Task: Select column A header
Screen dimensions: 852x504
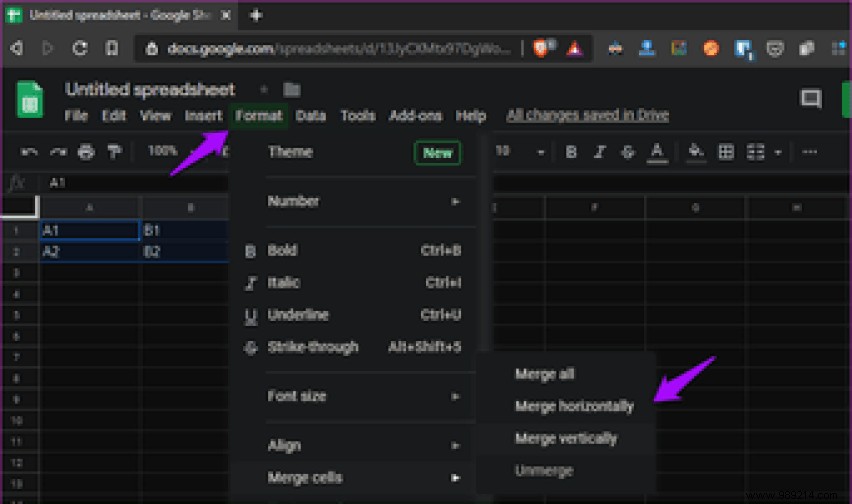Action: click(90, 207)
